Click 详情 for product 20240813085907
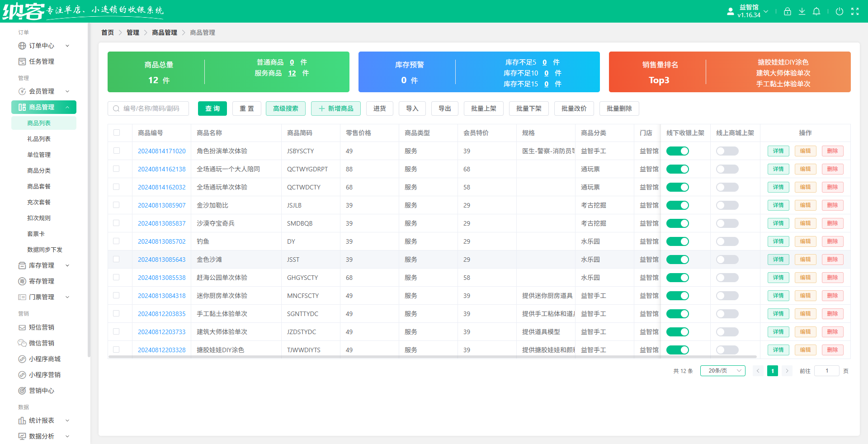Image resolution: width=868 pixels, height=444 pixels. coord(778,205)
